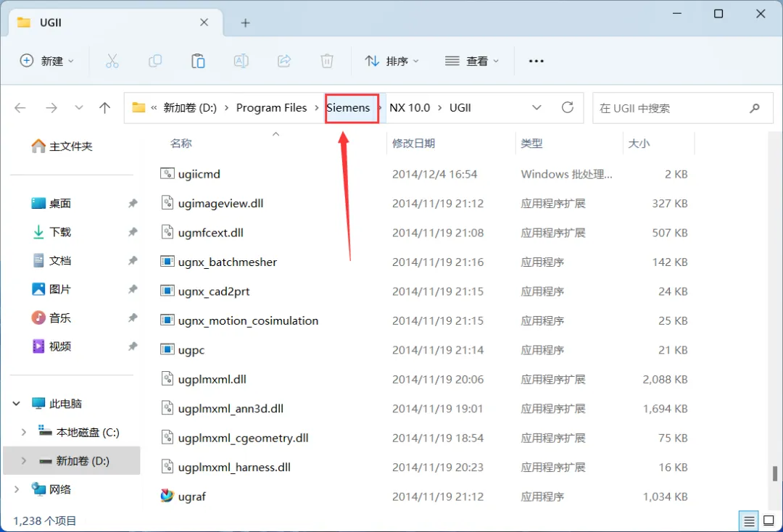Select 网络 in navigation pane
This screenshot has width=783, height=532.
(51, 489)
